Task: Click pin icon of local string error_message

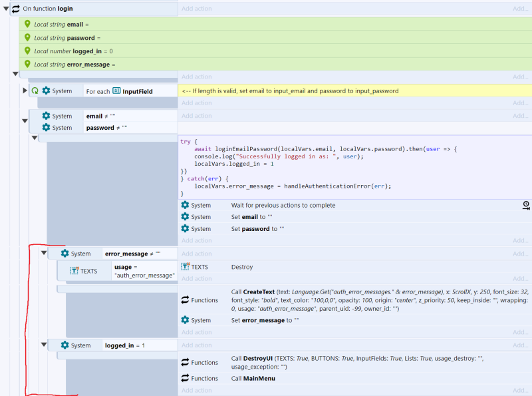Action: coord(27,64)
